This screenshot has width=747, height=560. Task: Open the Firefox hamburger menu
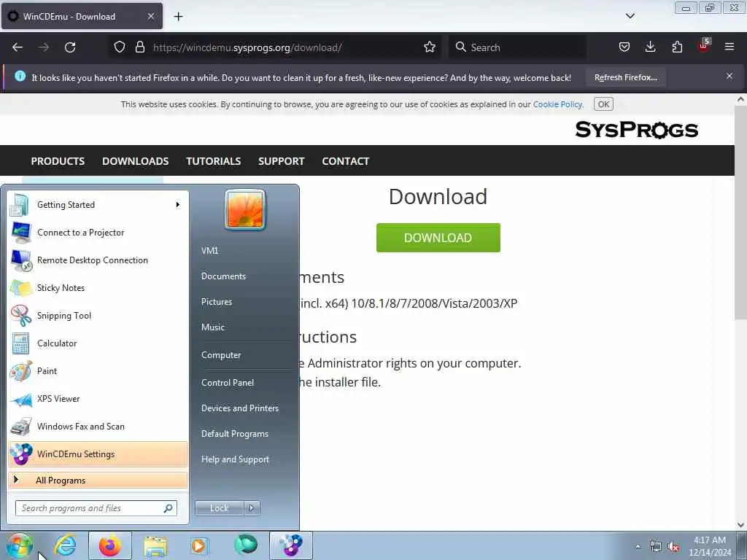(729, 47)
